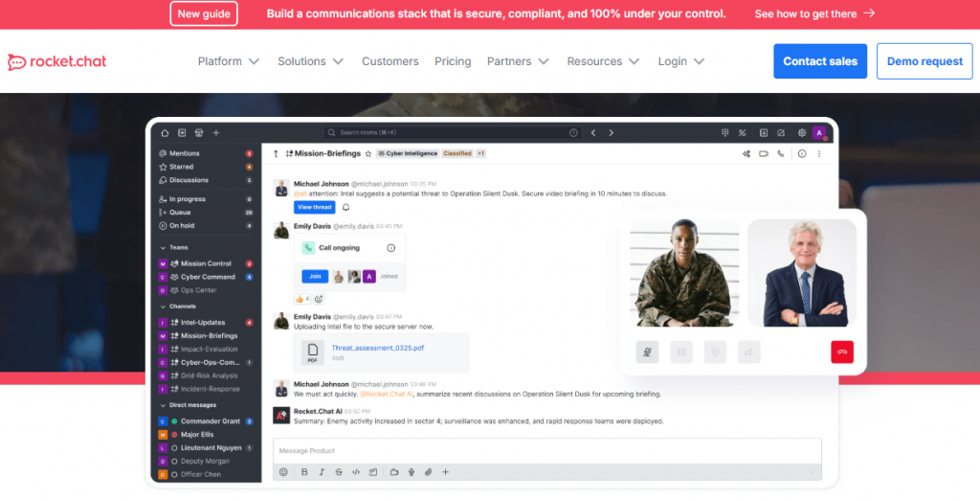This screenshot has height=500, width=980.
Task: Click the Cyber Intelligence team tag
Action: click(x=408, y=153)
